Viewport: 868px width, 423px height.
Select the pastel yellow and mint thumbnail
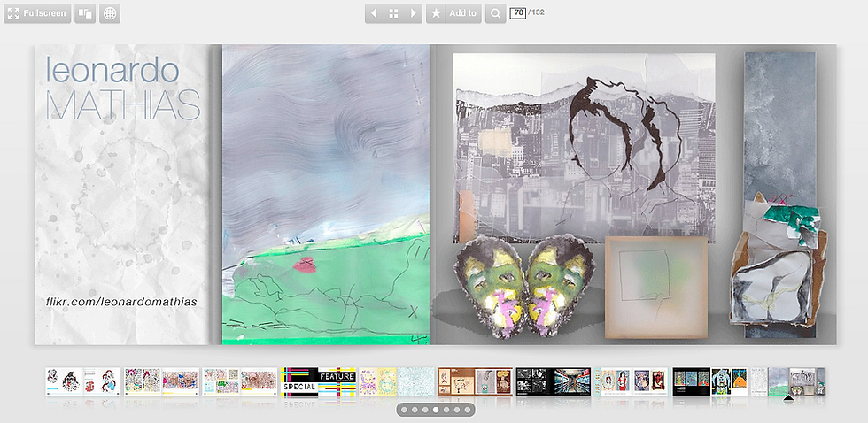point(397,381)
